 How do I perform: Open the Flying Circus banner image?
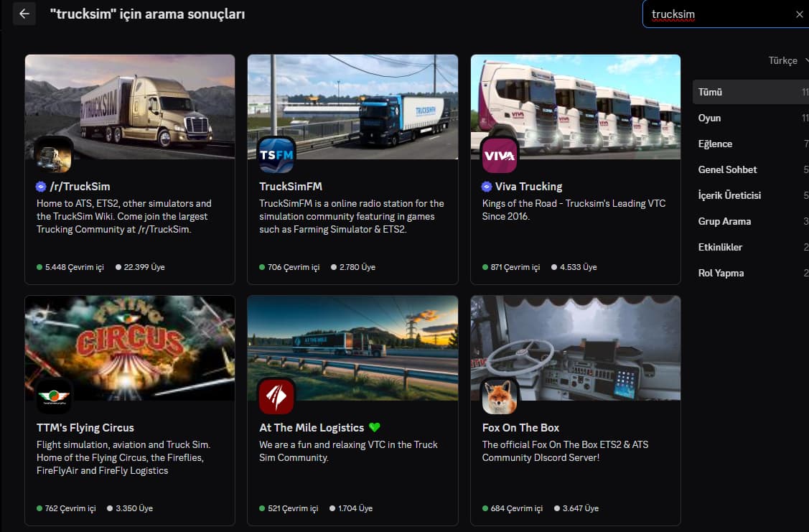tap(130, 337)
